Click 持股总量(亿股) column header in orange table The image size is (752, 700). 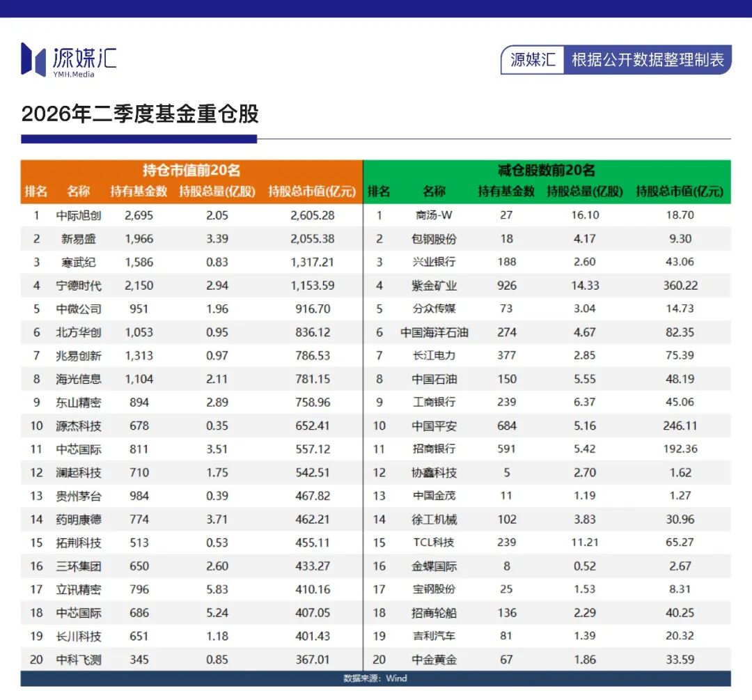(217, 192)
